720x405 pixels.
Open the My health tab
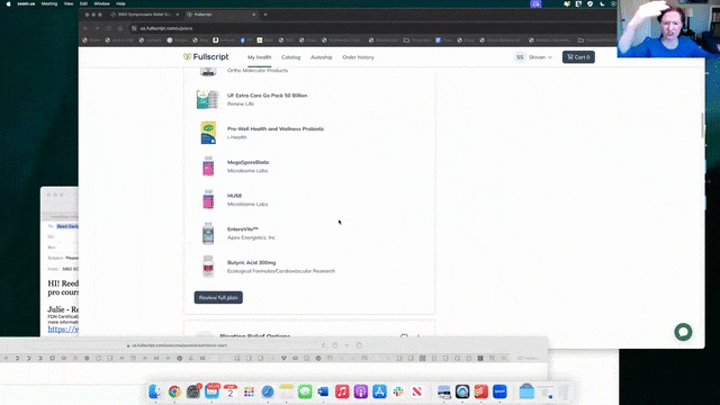coord(259,57)
